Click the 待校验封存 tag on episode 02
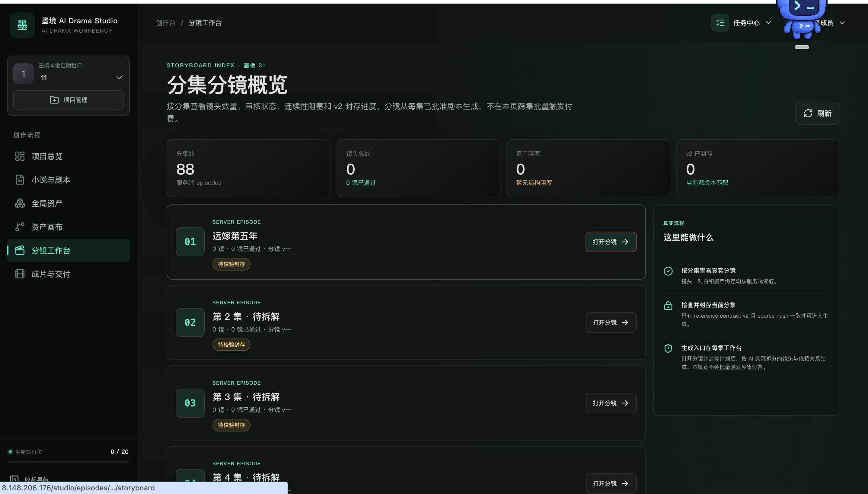The width and height of the screenshot is (868, 494). pyautogui.click(x=231, y=345)
